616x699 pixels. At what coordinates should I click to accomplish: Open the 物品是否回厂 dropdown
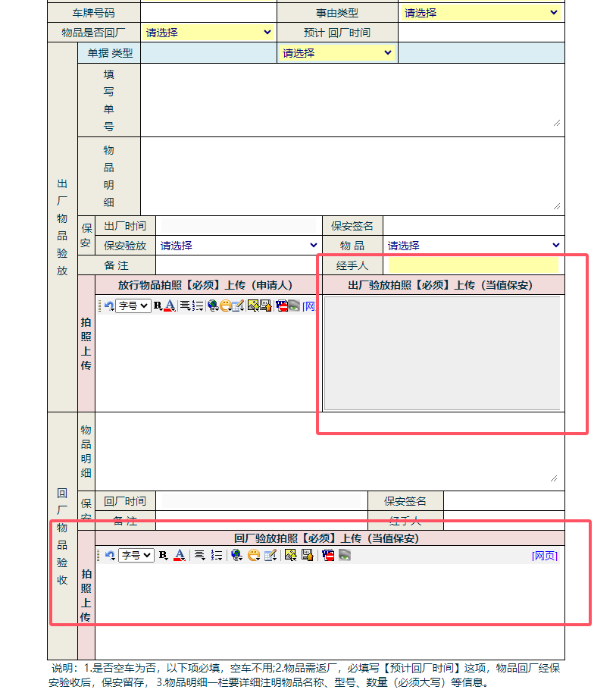(208, 33)
